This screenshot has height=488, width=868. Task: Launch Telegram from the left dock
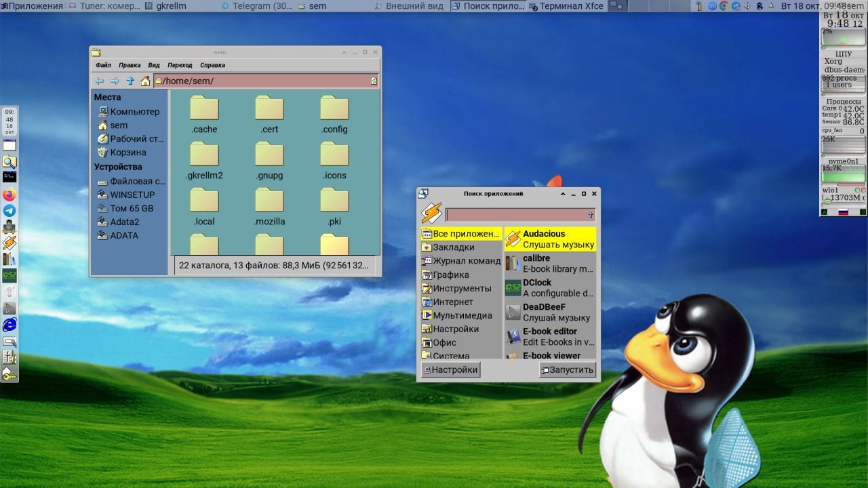tap(9, 211)
